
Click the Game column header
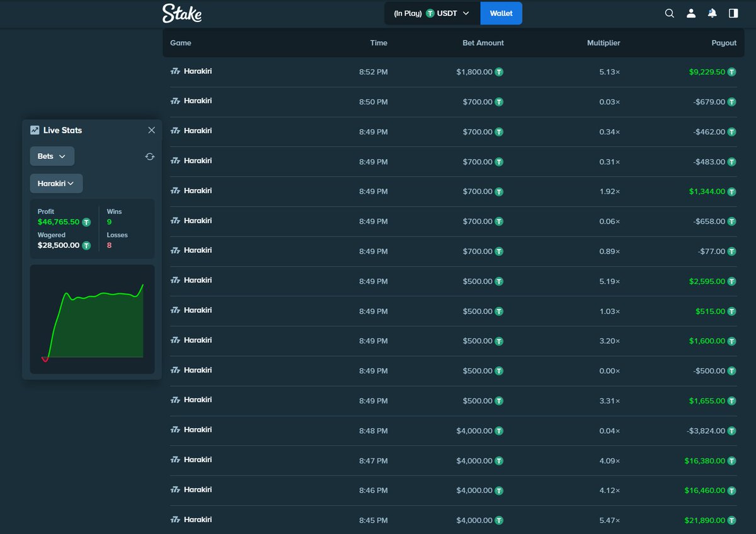[x=181, y=43]
